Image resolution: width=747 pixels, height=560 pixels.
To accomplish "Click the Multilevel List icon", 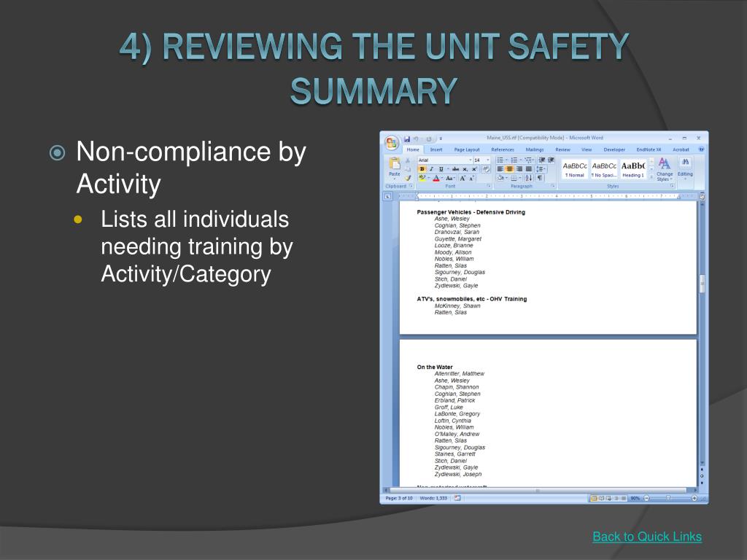I will point(528,160).
